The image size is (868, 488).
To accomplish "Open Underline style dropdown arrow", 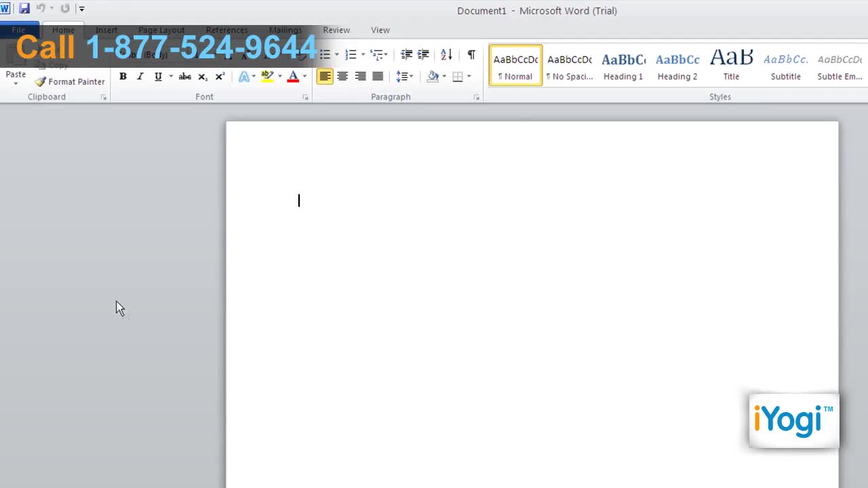I will (x=171, y=77).
